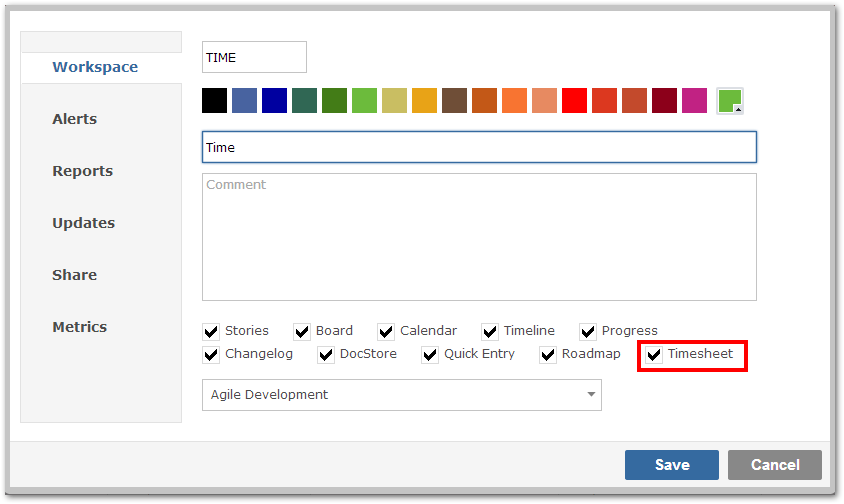The width and height of the screenshot is (844, 504).
Task: Select the magenta color swatch
Action: [x=694, y=101]
